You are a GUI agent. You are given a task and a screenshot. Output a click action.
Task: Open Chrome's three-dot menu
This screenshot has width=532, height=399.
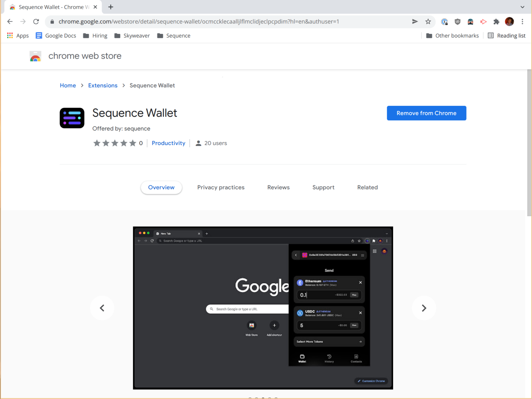pos(523,22)
